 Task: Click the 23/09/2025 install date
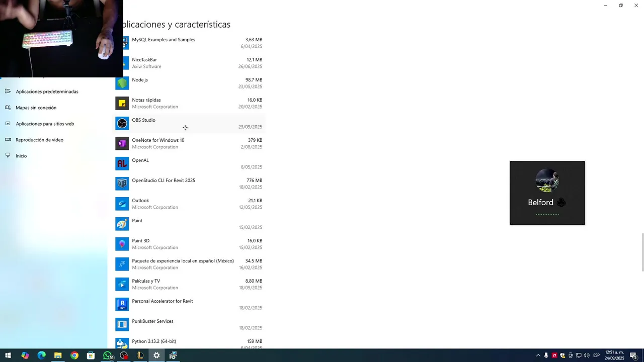coord(250,127)
